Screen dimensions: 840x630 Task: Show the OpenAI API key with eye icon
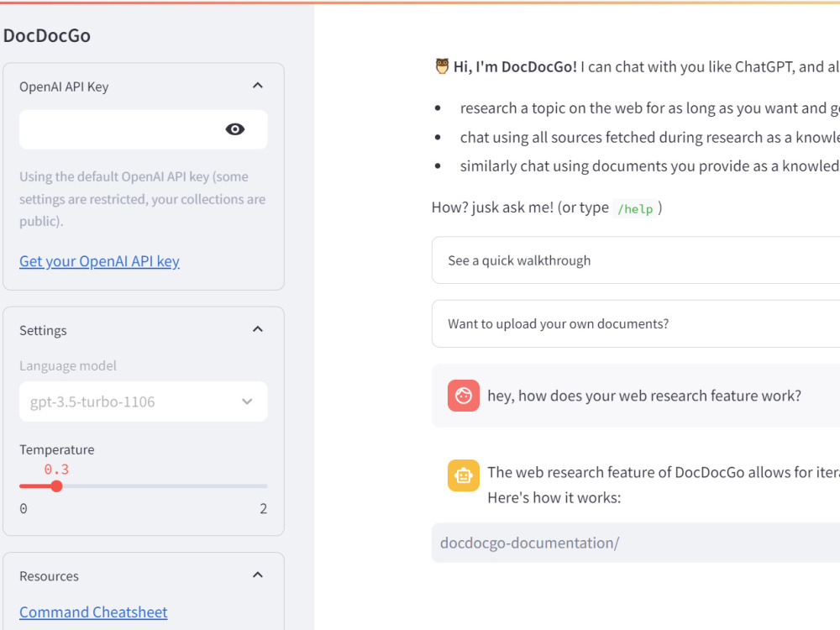coord(234,129)
